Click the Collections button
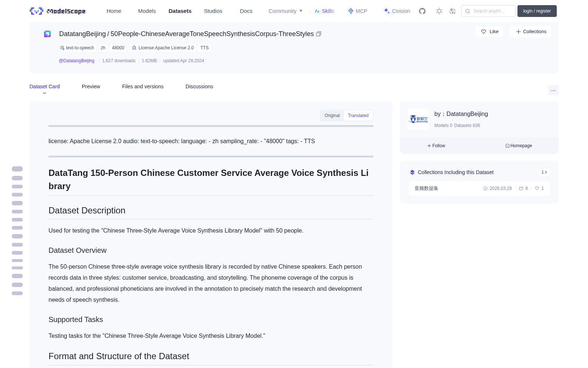 click(531, 32)
